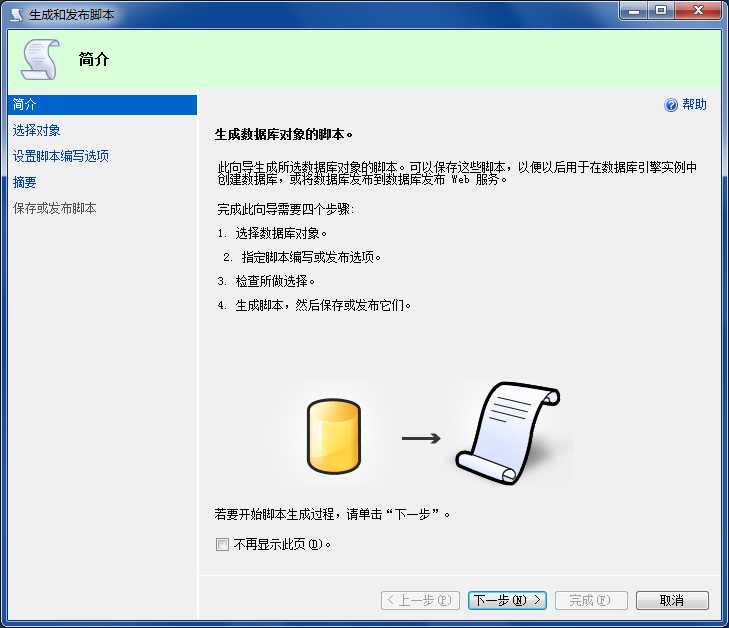
Task: Open the 帮助 help link
Action: [694, 105]
